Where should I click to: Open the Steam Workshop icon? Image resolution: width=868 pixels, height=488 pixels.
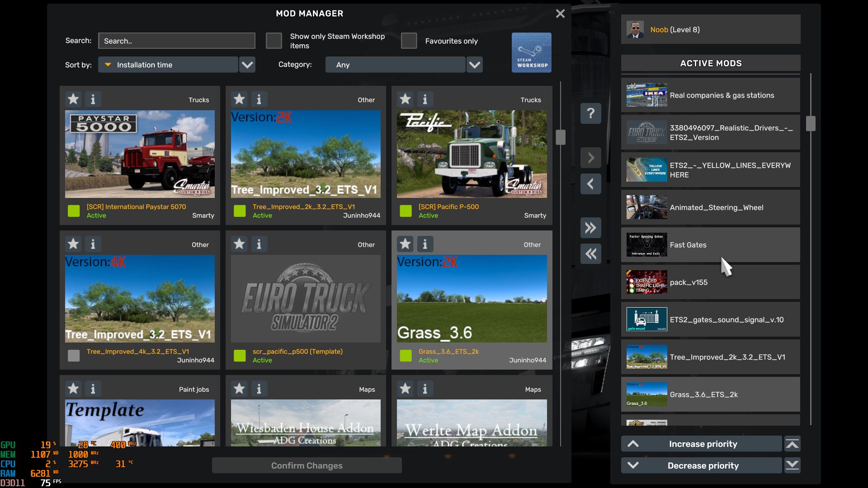click(x=531, y=52)
